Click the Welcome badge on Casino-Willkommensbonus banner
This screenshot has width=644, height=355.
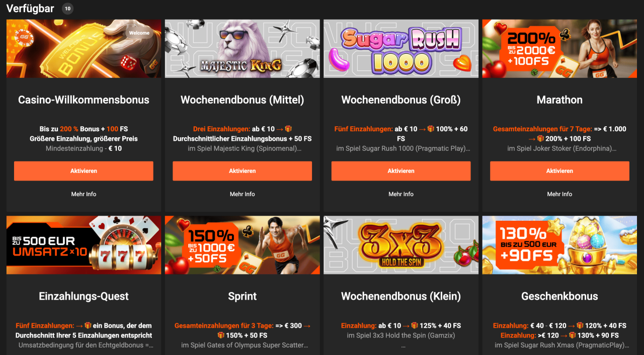pos(139,33)
